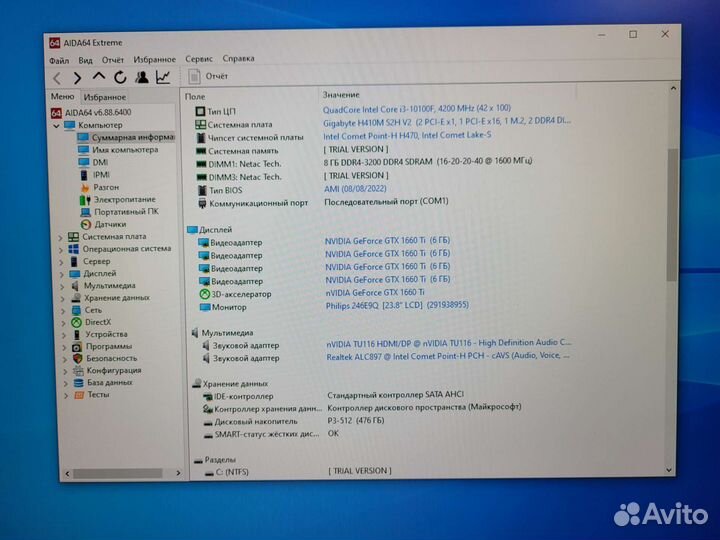Click the Монитор row icon
This screenshot has height=540, width=720.
[205, 307]
